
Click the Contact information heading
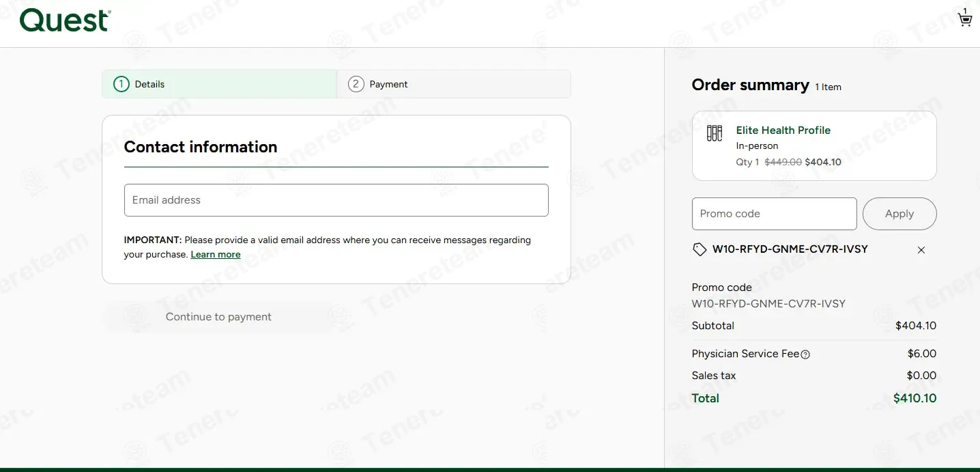tap(201, 147)
